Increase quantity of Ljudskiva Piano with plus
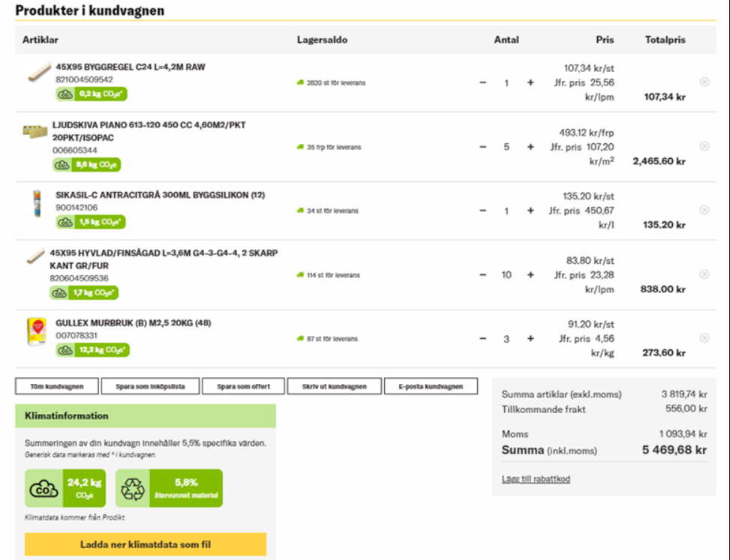The width and height of the screenshot is (730, 560). tap(530, 147)
